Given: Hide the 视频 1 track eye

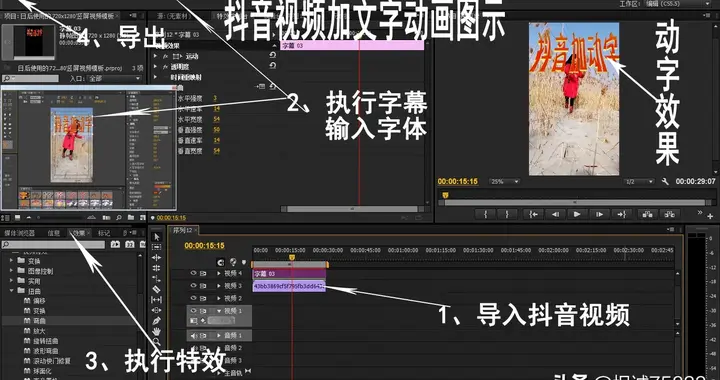Looking at the screenshot, I should [x=193, y=311].
